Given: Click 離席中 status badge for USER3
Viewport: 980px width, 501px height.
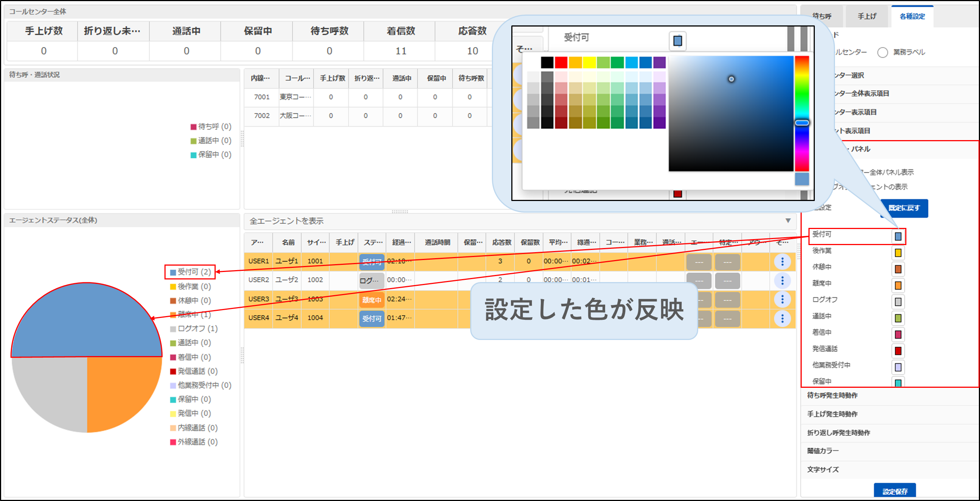Looking at the screenshot, I should (371, 300).
